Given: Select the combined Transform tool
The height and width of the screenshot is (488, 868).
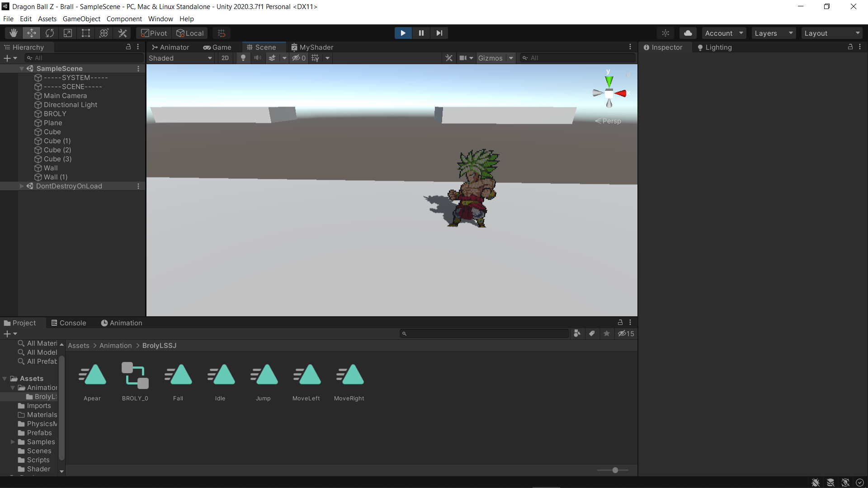Looking at the screenshot, I should pos(104,33).
